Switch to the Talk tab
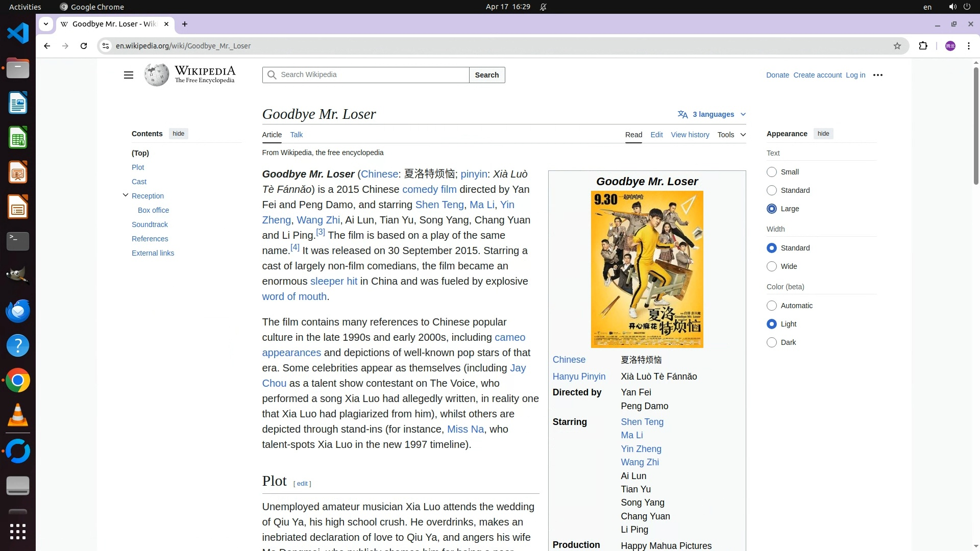The height and width of the screenshot is (551, 980). [296, 135]
